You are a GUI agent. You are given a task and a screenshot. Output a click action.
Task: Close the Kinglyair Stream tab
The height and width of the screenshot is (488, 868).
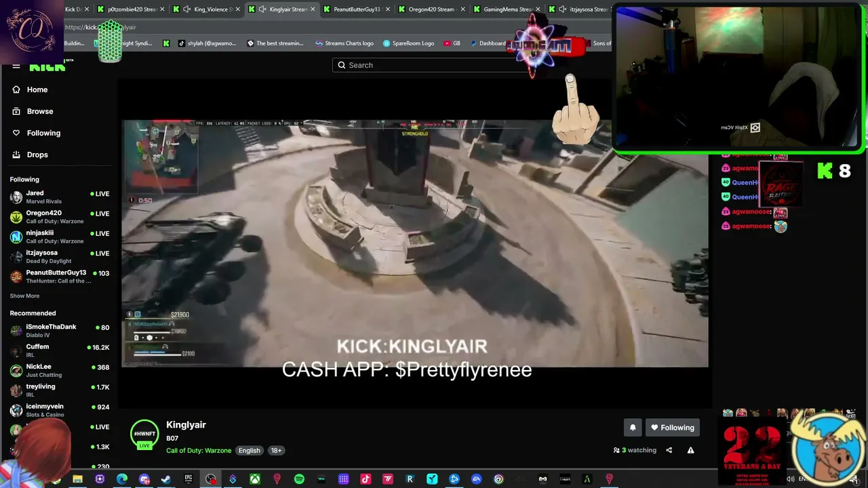coord(313,9)
